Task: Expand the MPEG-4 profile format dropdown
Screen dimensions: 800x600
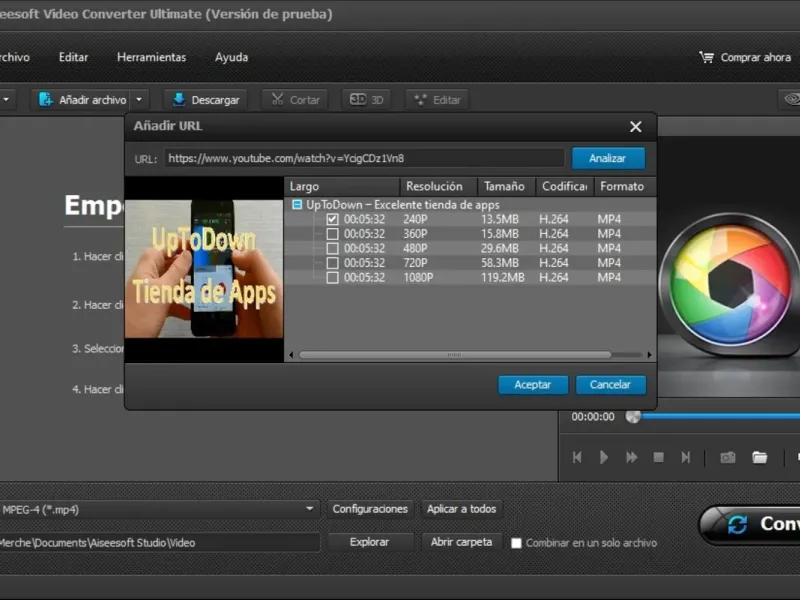Action: point(310,509)
